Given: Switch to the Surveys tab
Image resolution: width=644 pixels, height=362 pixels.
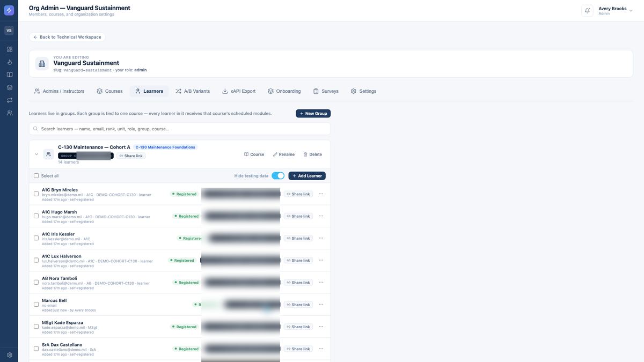Looking at the screenshot, I should (x=326, y=91).
